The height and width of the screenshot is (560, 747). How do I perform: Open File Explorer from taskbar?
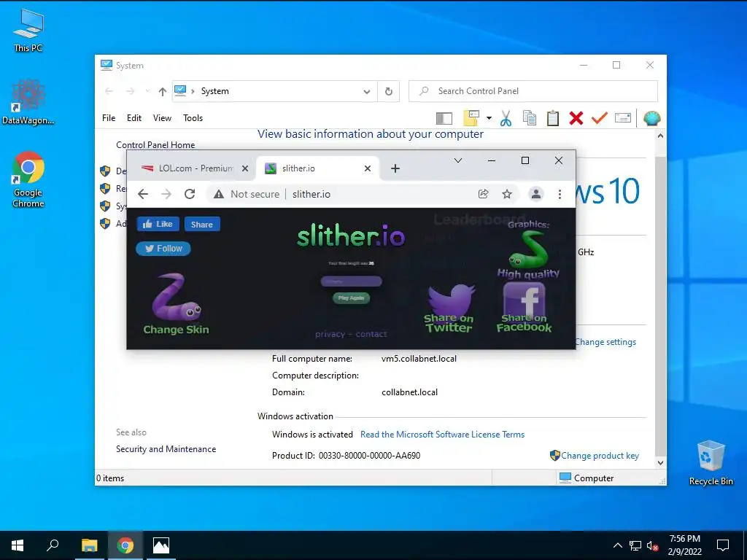tap(89, 545)
